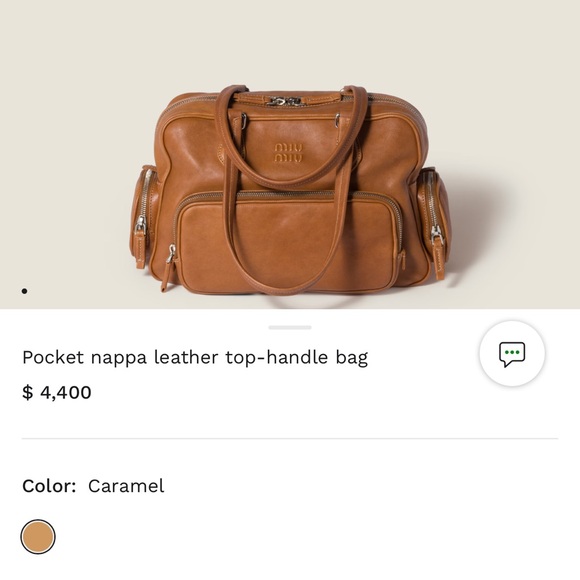The image size is (580, 580).
Task: Click the green dots inside chat bubble
Action: click(x=512, y=352)
